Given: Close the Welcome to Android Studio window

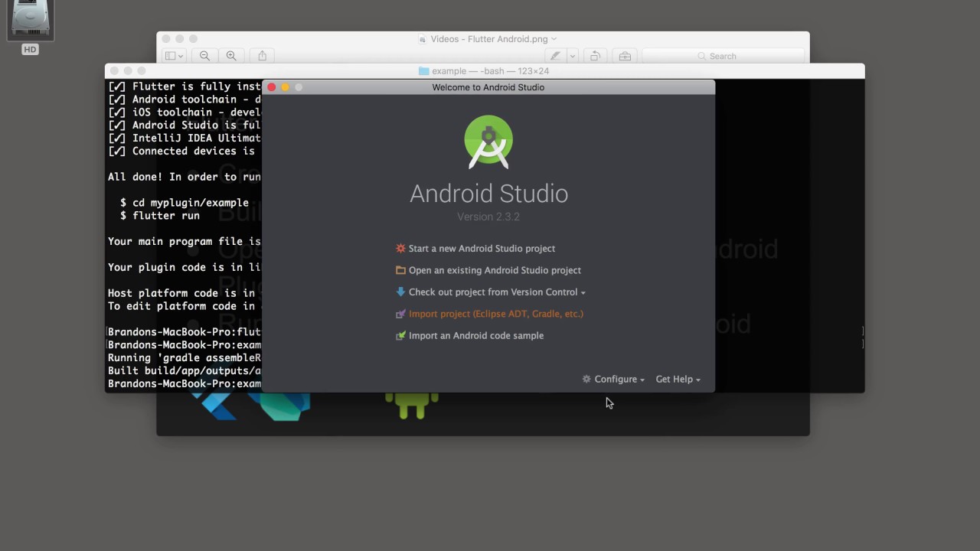Looking at the screenshot, I should click(x=271, y=87).
